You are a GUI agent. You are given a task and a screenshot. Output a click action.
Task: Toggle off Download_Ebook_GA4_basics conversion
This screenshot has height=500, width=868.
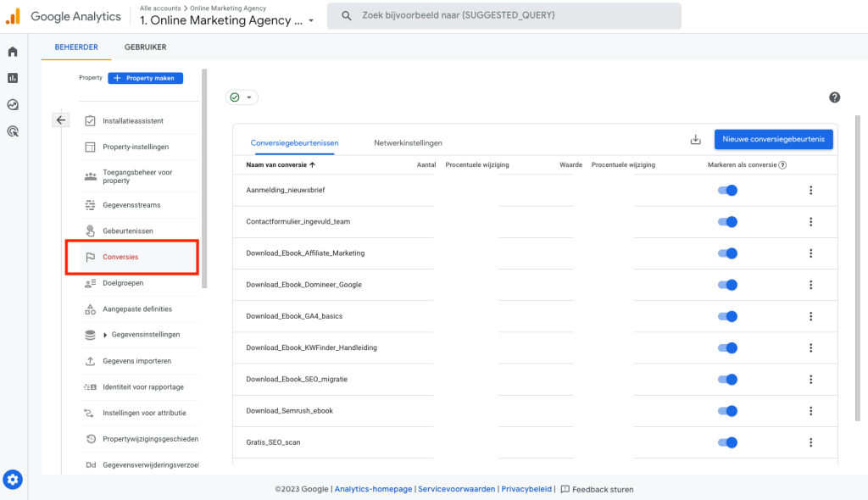tap(727, 316)
